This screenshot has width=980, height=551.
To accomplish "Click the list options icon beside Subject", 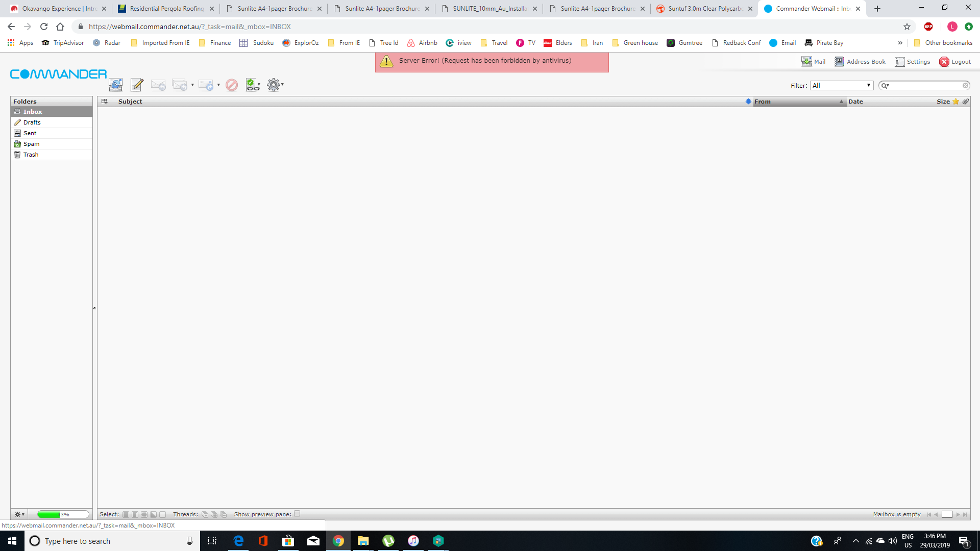I will (x=105, y=102).
